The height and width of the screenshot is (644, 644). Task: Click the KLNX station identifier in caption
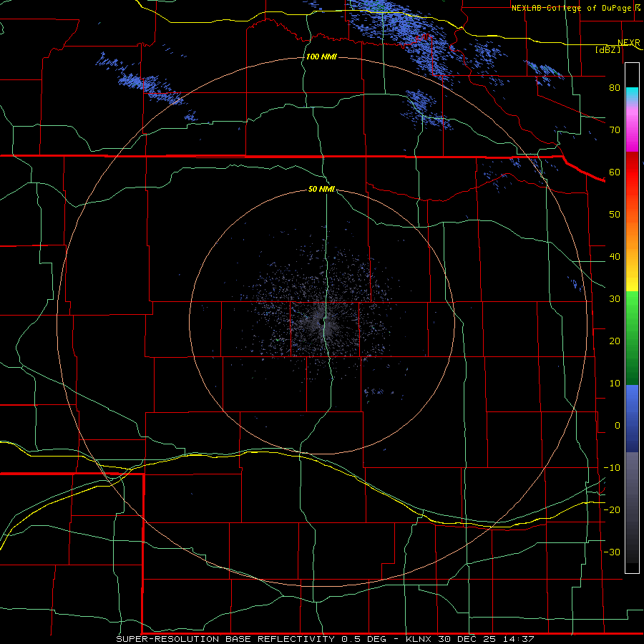pos(419,639)
